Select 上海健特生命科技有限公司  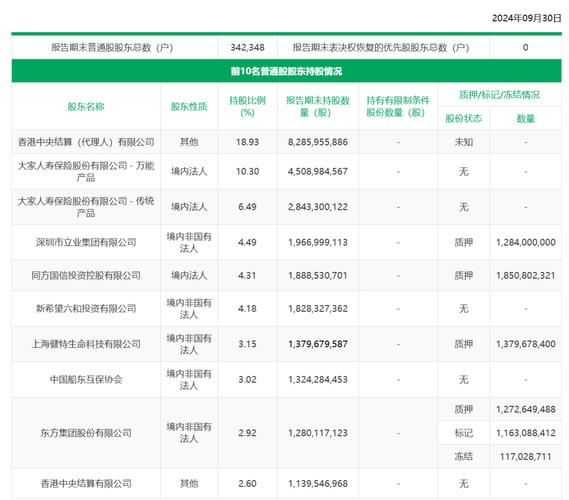[86, 344]
